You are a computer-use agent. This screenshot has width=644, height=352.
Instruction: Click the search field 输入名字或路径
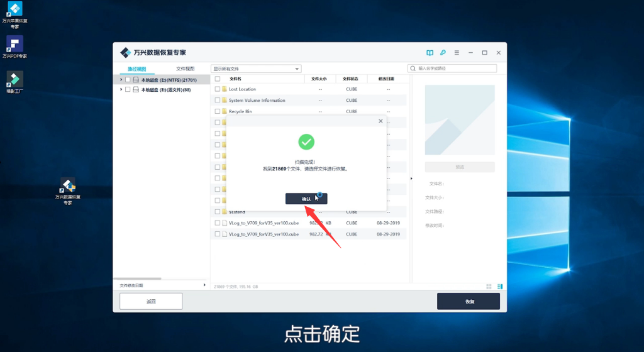coord(452,69)
